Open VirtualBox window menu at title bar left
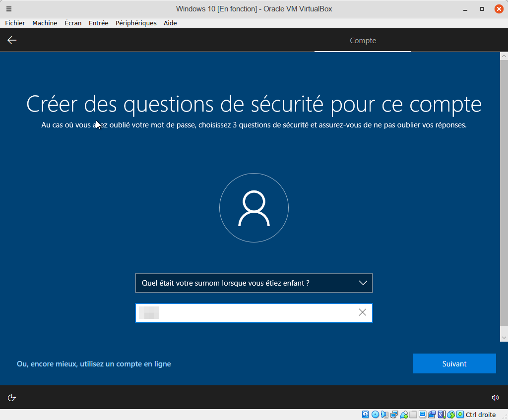The image size is (508, 420). 9,9
